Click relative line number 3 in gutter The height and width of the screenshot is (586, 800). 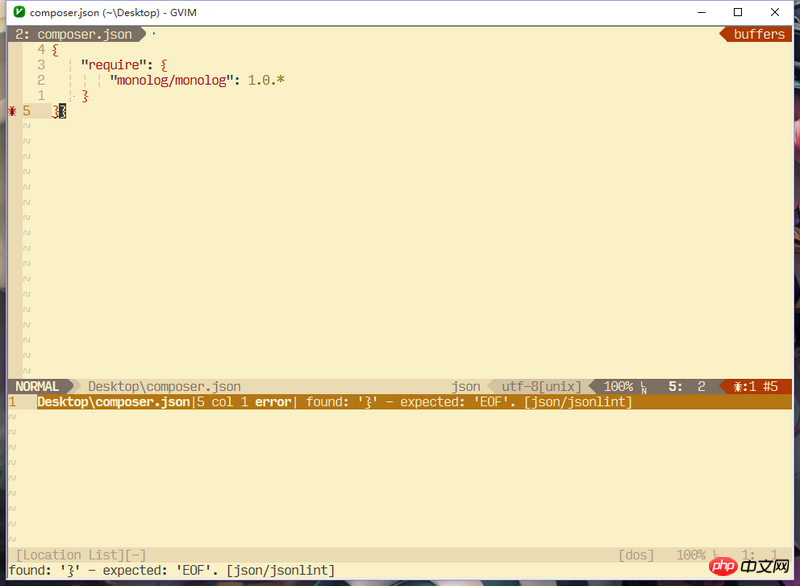41,65
